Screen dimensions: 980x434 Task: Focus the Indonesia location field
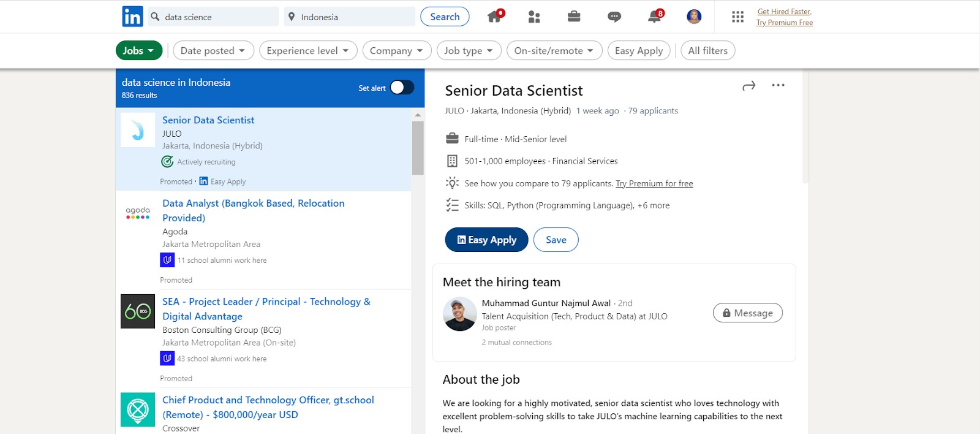click(350, 17)
